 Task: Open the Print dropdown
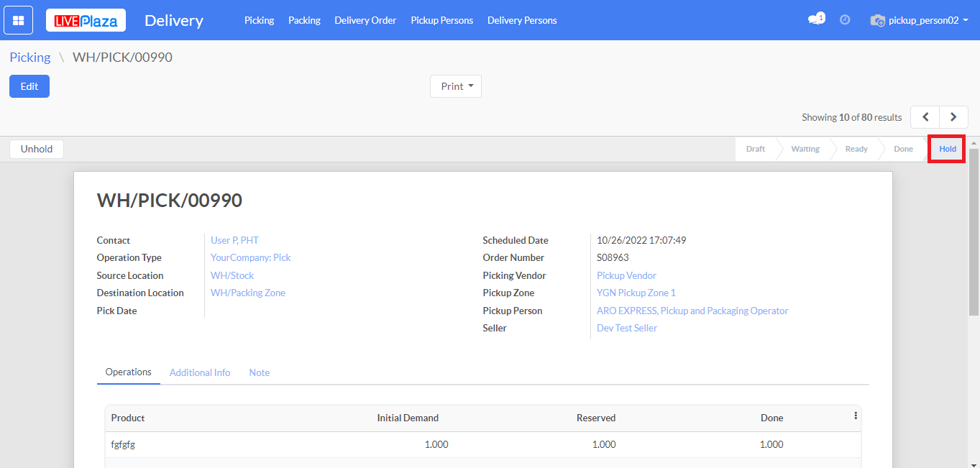point(456,86)
